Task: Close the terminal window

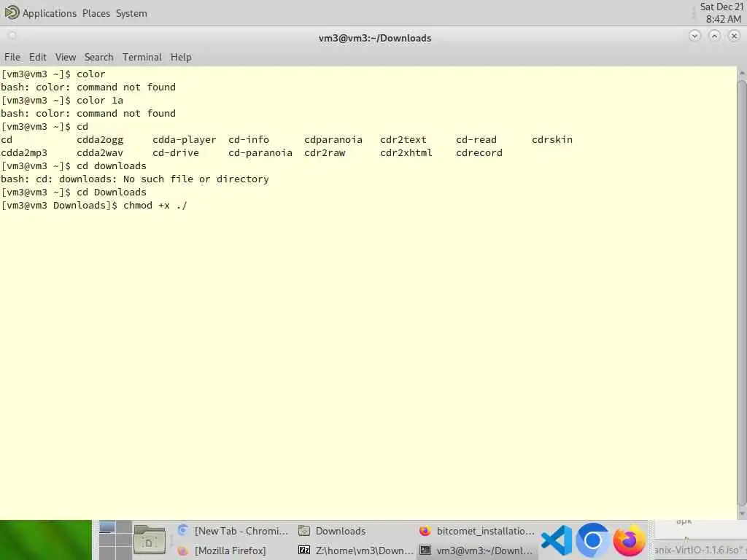Action: (x=734, y=36)
